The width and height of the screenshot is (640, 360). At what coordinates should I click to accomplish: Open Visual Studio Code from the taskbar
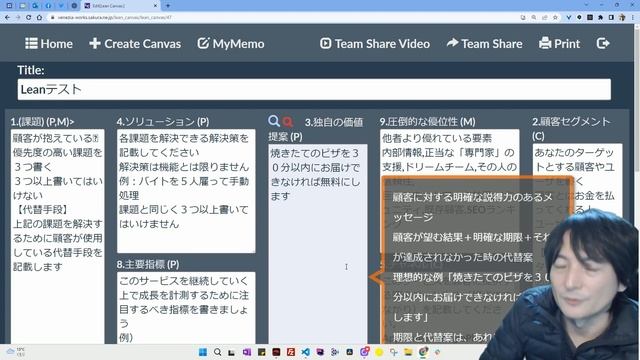305,352
